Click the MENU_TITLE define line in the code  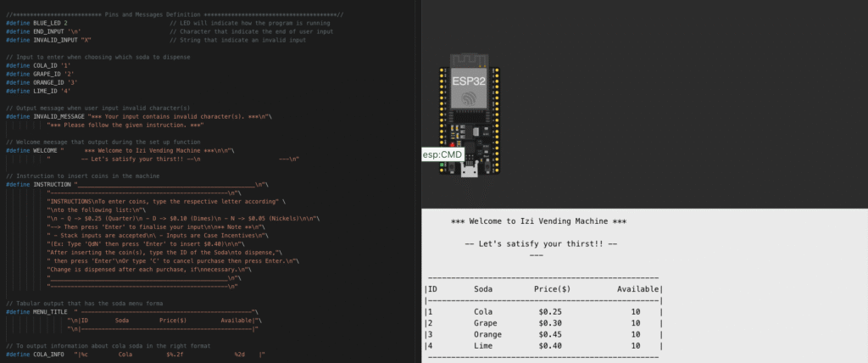pyautogui.click(x=127, y=311)
